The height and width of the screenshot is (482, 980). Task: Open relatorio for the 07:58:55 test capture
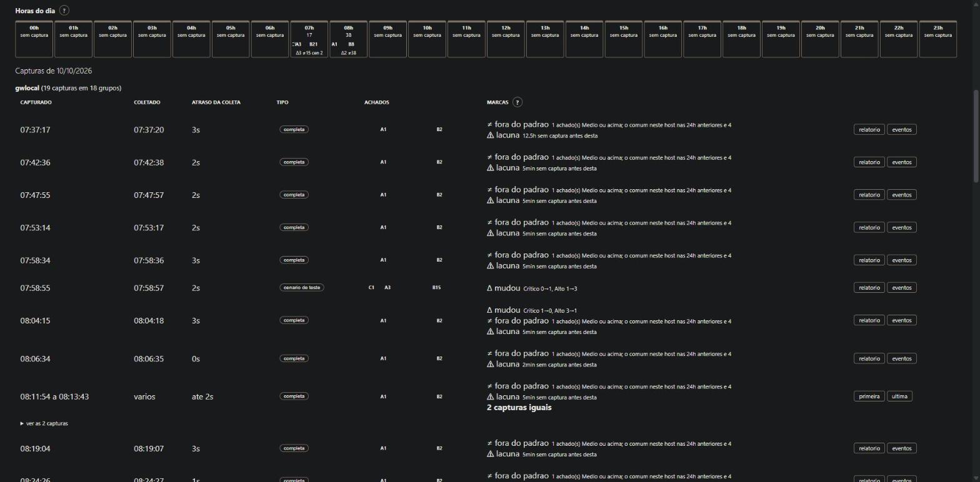pos(869,288)
